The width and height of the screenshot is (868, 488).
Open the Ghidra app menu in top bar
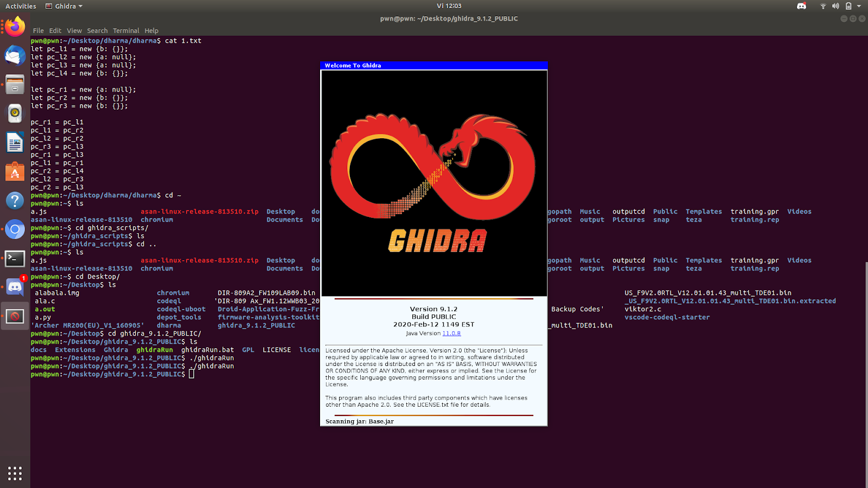click(x=64, y=6)
